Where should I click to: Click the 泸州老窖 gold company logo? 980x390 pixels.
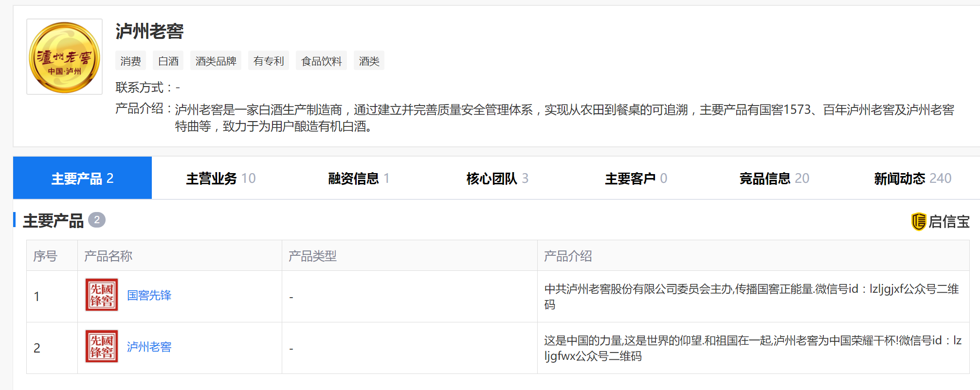pos(64,57)
